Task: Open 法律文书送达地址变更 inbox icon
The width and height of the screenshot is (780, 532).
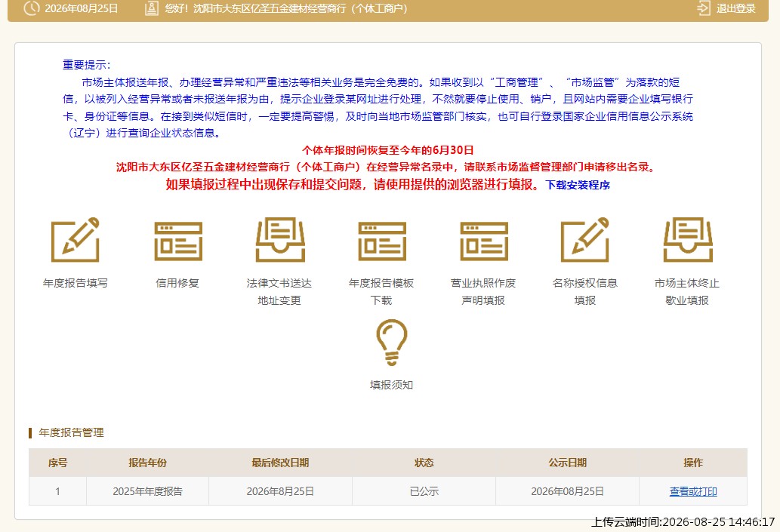Action: (x=280, y=240)
